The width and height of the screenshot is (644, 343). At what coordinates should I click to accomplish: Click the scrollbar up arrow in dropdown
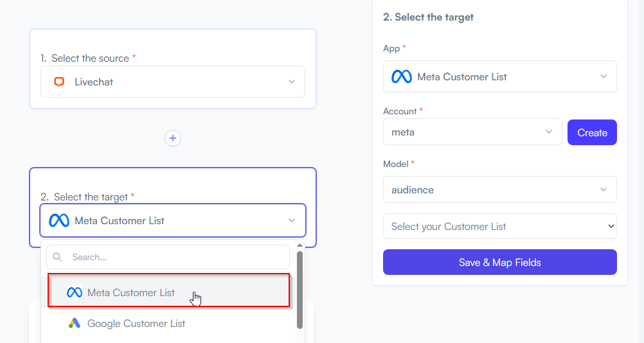(x=300, y=245)
